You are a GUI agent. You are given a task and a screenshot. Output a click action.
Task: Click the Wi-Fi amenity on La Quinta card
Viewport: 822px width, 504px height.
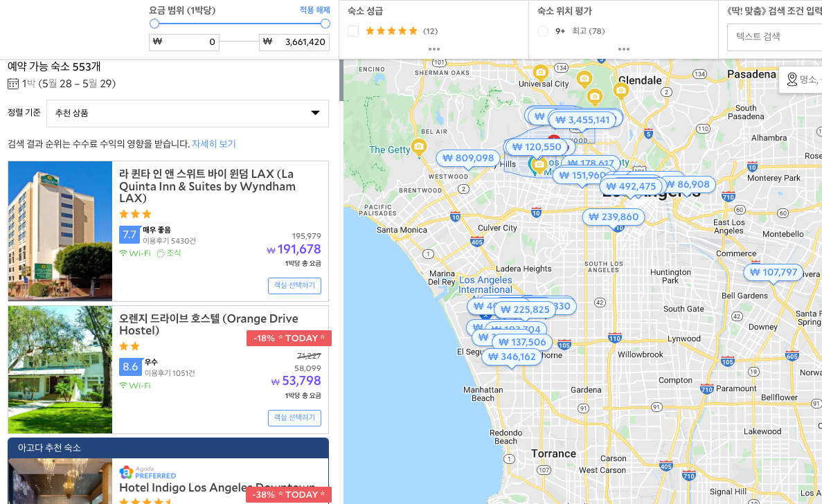(x=135, y=253)
